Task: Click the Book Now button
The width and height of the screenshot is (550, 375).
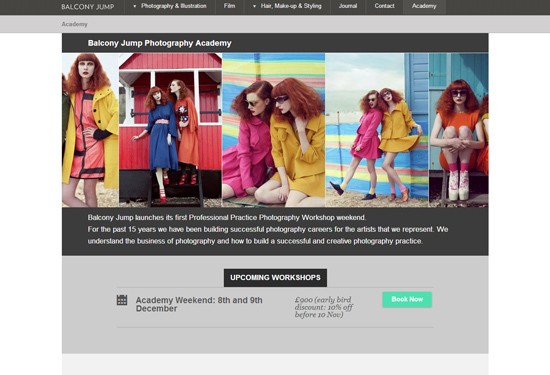Action: [407, 300]
